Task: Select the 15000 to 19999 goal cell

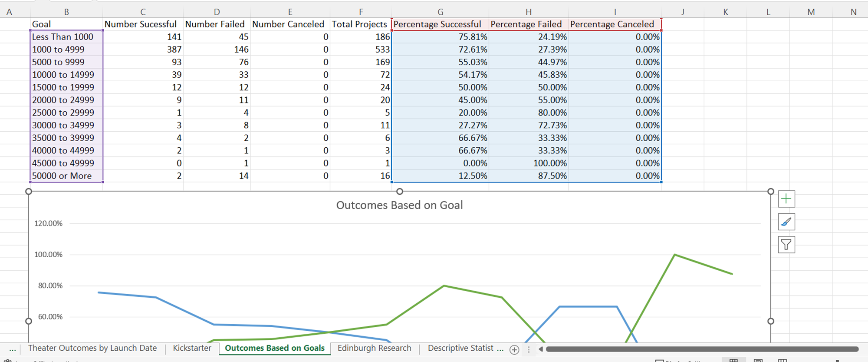Action: 66,87
